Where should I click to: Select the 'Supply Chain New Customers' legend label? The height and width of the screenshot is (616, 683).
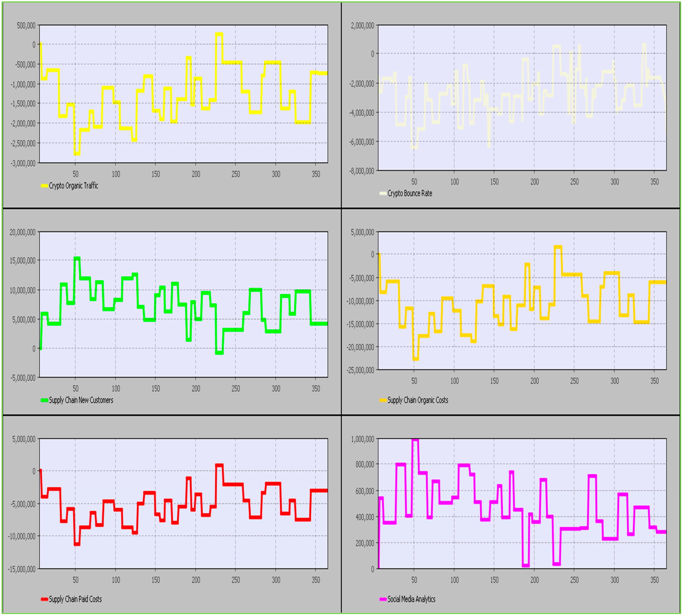(81, 400)
